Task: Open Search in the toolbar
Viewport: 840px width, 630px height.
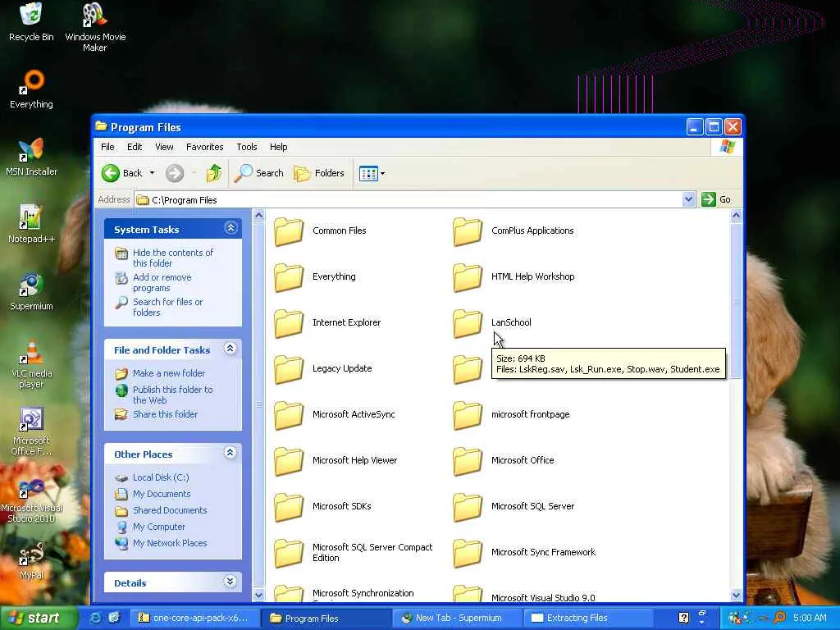Action: [258, 173]
